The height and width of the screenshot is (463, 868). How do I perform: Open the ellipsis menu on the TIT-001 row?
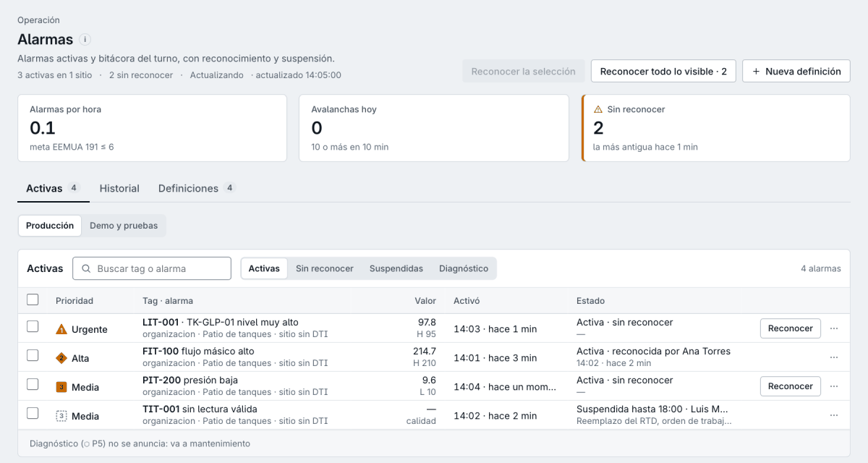(x=834, y=415)
